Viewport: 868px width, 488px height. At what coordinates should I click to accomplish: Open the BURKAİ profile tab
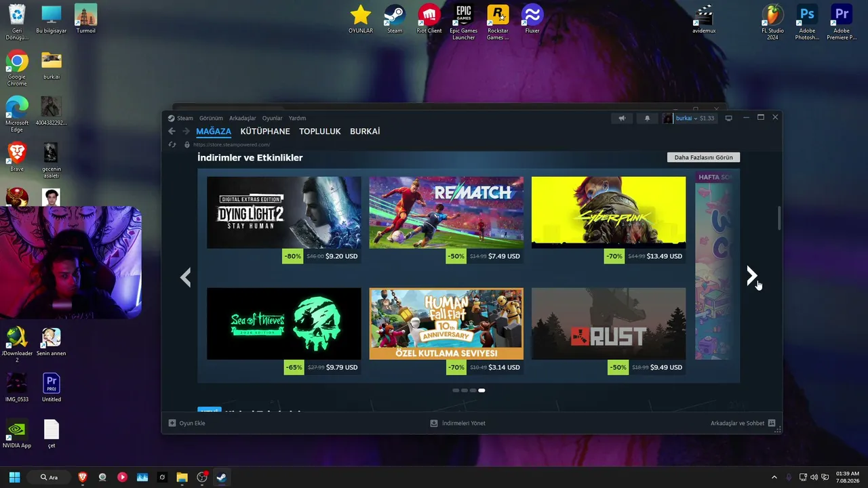click(x=365, y=131)
